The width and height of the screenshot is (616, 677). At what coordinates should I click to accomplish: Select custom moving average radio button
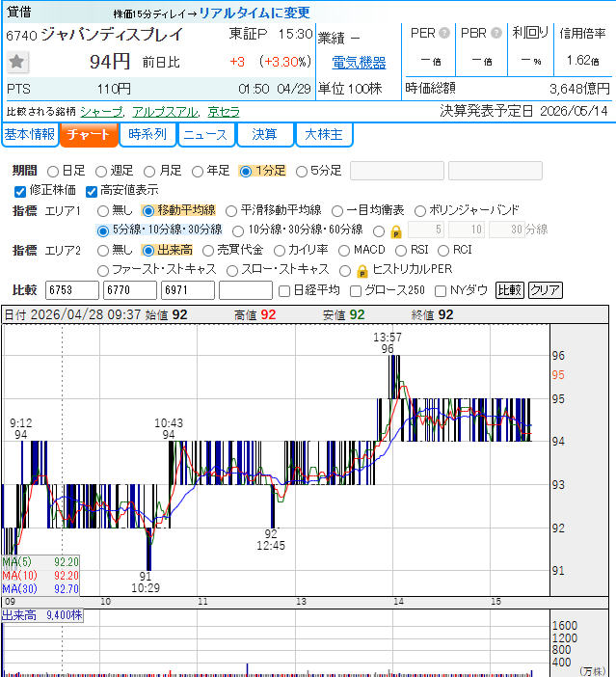379,231
